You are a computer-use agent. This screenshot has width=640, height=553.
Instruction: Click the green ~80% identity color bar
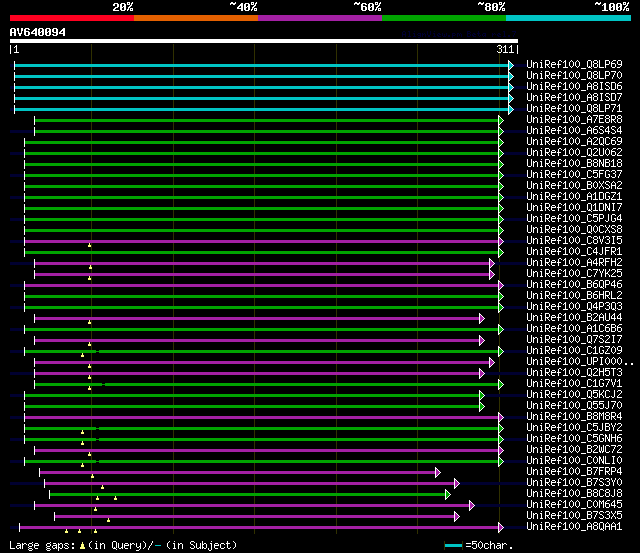(444, 18)
